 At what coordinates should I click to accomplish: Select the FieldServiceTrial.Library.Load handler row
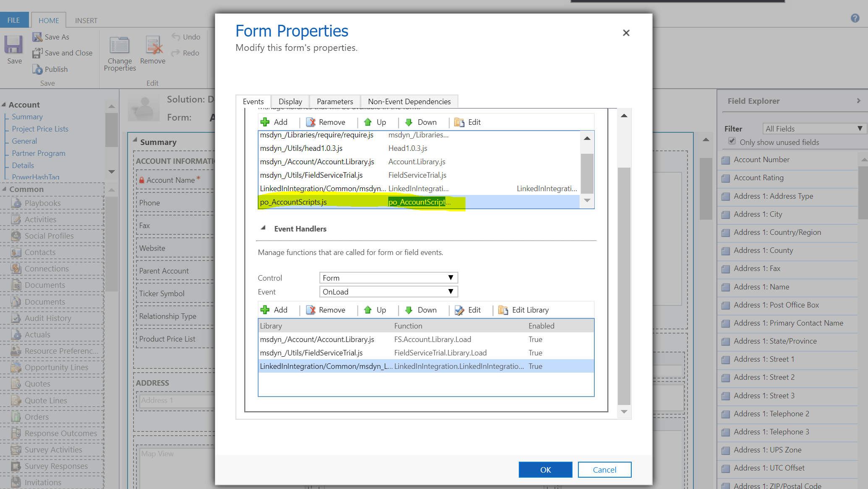click(440, 353)
